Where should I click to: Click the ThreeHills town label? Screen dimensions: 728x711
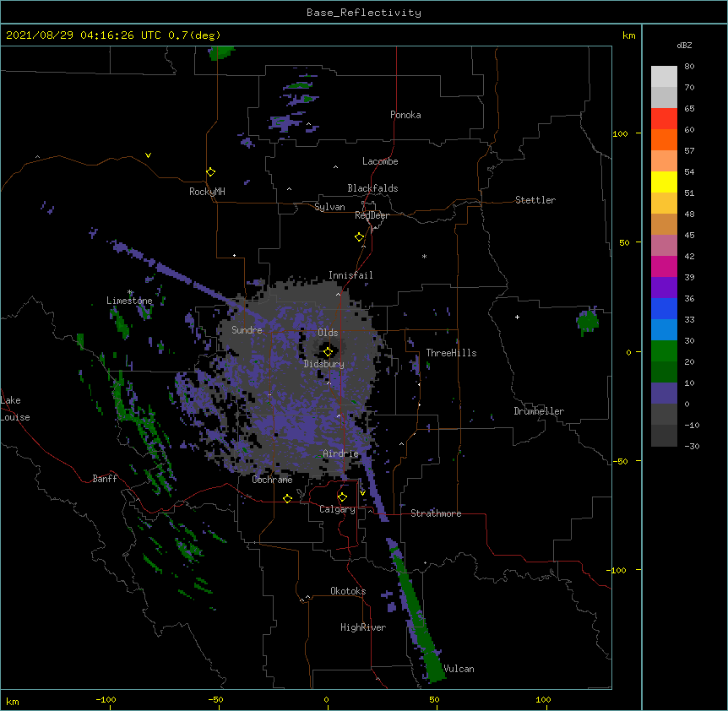[x=451, y=353]
